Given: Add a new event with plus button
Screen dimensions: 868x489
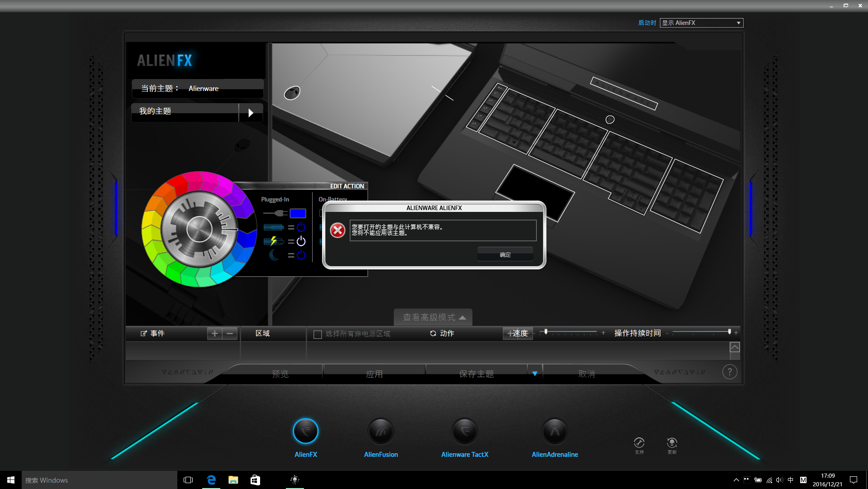Looking at the screenshot, I should [x=215, y=334].
